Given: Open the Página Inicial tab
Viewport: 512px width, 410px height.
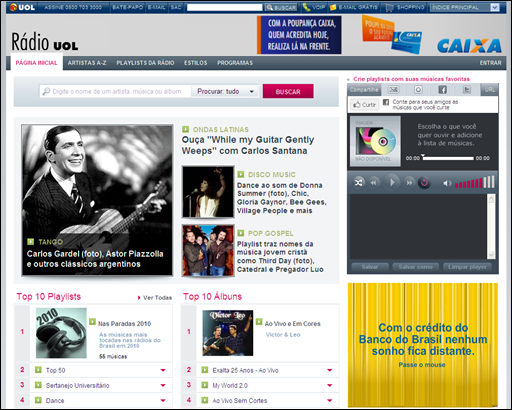Looking at the screenshot, I should [37, 63].
